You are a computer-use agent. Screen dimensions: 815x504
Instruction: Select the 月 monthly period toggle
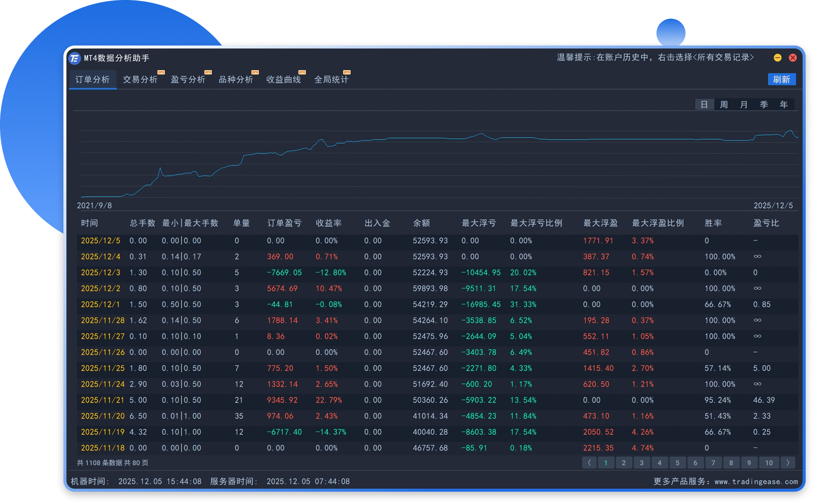[x=744, y=104]
